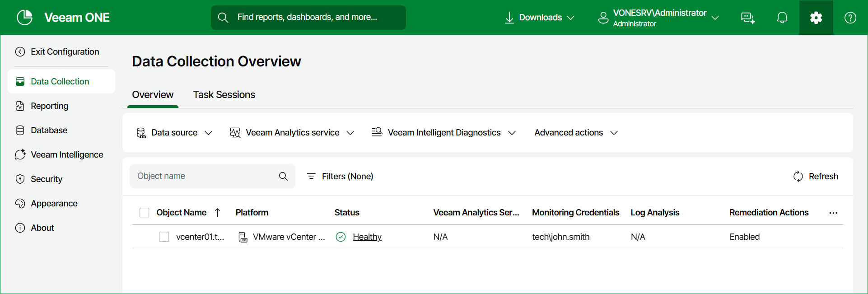Click the Data Collection sidebar icon
Viewport: 868px width, 294px height.
20,81
